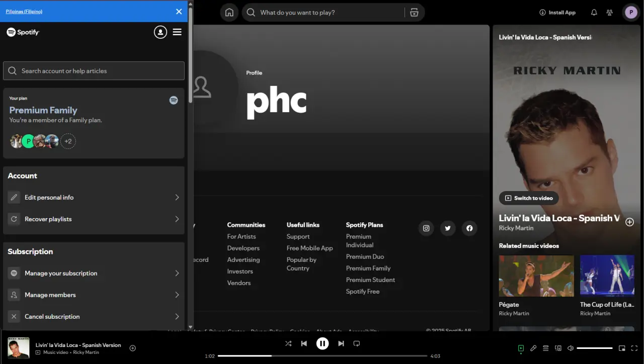Click the Switch to video button

click(x=529, y=198)
